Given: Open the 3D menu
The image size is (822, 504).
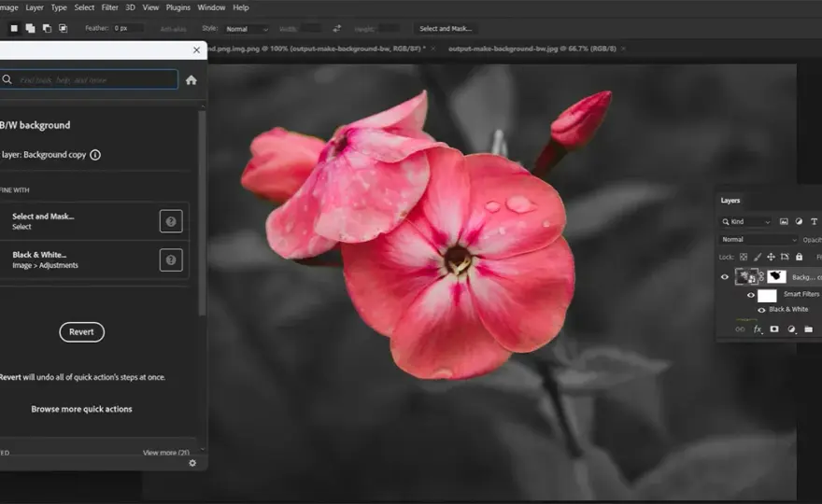Looking at the screenshot, I should coord(130,7).
